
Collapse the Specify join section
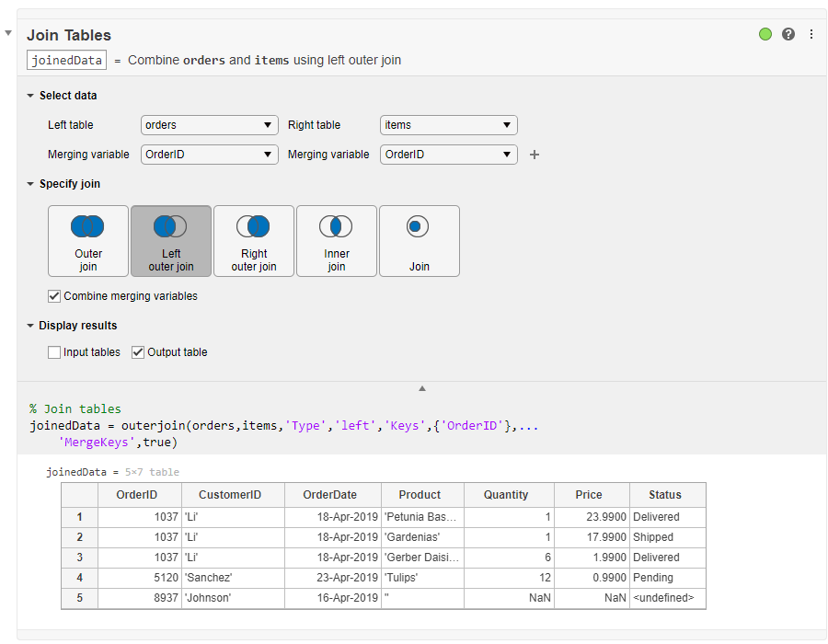30,184
